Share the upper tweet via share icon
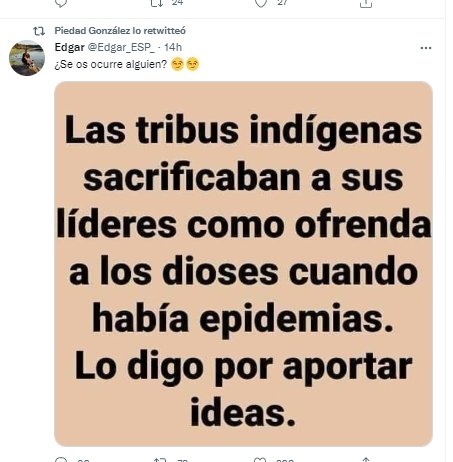 (x=366, y=3)
